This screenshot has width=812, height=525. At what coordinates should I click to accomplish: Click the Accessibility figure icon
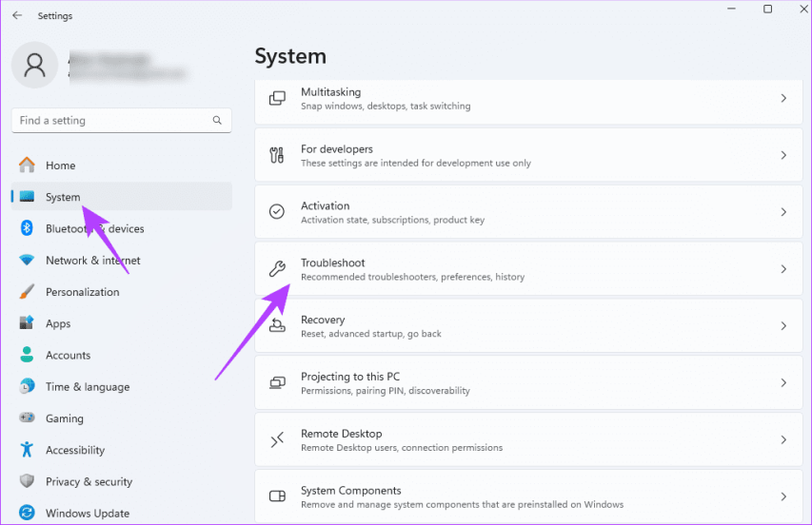click(28, 450)
